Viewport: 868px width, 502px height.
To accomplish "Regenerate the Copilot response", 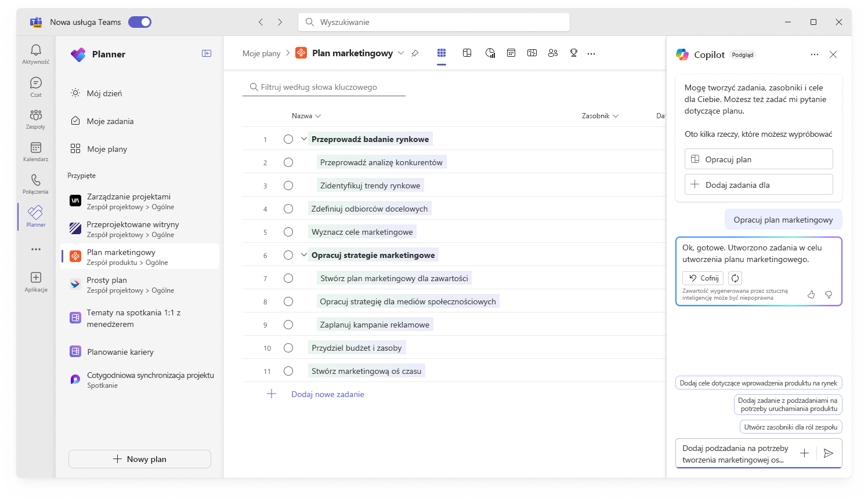I will point(735,278).
